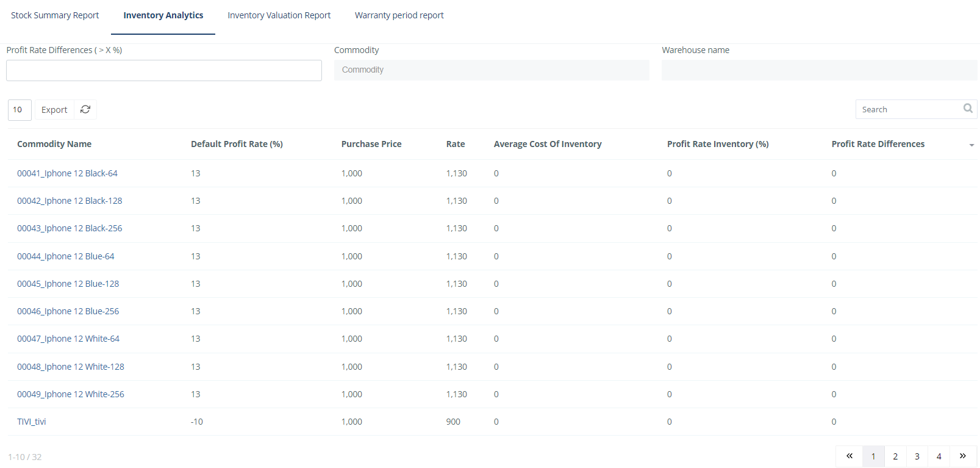Switch to Stock Summary Report tab
The height and width of the screenshot is (468, 980).
point(55,15)
